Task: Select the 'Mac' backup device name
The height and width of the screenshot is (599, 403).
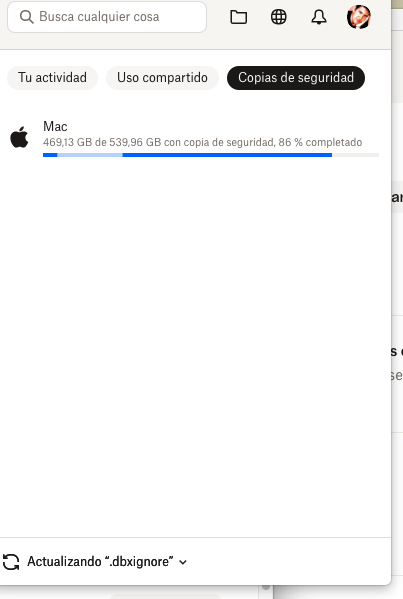Action: (55, 126)
